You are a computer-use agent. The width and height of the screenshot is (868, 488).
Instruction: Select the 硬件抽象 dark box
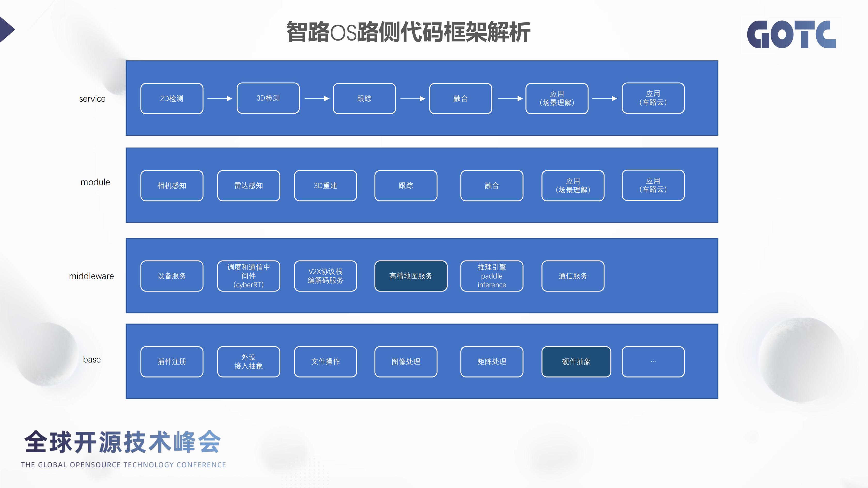576,362
